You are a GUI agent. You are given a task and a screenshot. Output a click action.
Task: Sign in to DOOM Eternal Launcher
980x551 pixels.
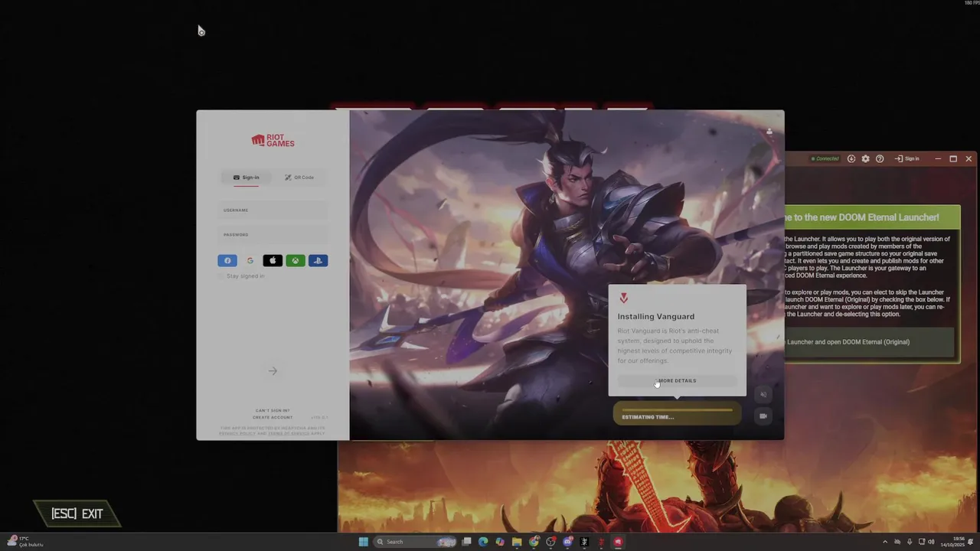pos(907,159)
